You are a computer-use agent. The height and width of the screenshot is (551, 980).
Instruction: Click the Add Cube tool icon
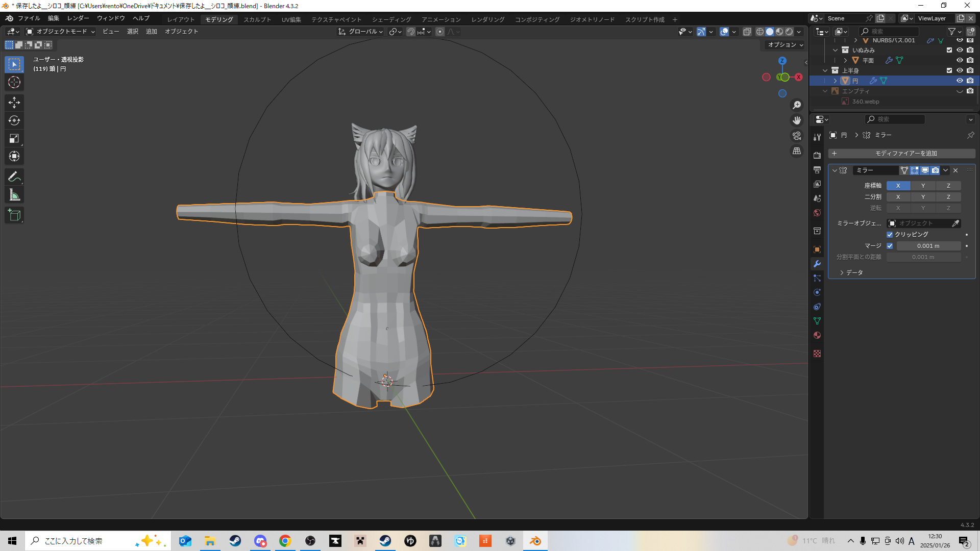point(14,215)
